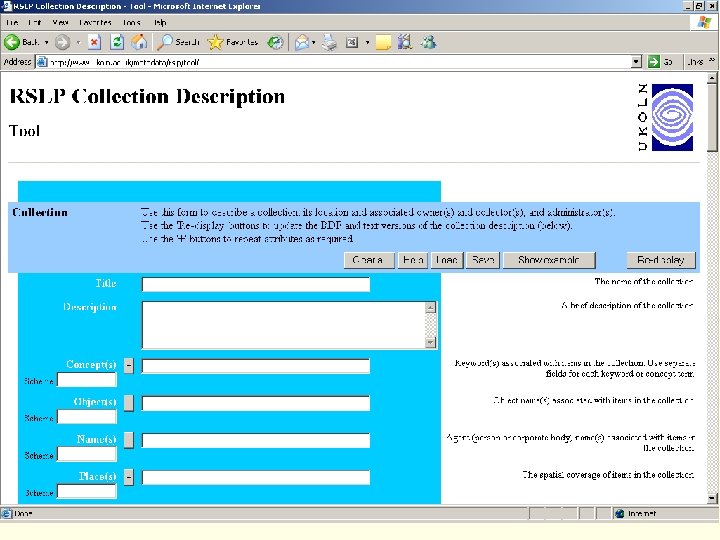Stop loading with the red X icon
Viewport: 720px width, 540px height.
(95, 42)
